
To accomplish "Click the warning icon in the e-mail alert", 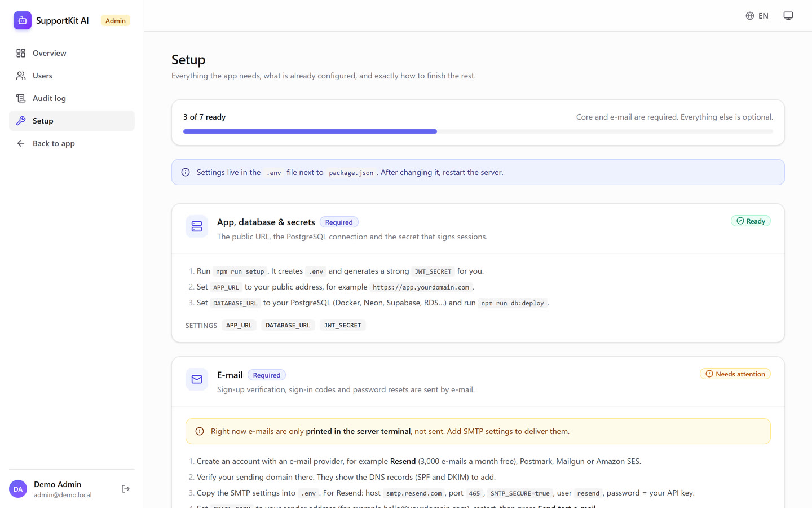I will tap(200, 431).
